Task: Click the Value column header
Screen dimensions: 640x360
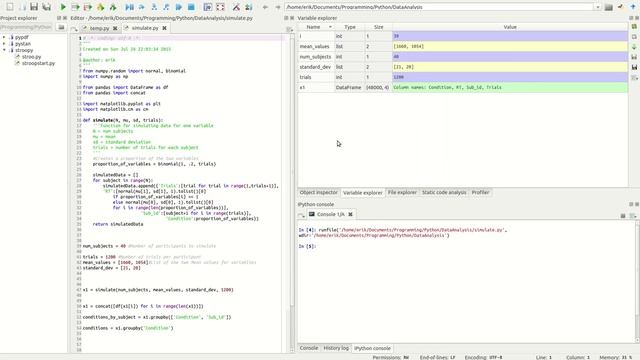Action: (x=510, y=27)
